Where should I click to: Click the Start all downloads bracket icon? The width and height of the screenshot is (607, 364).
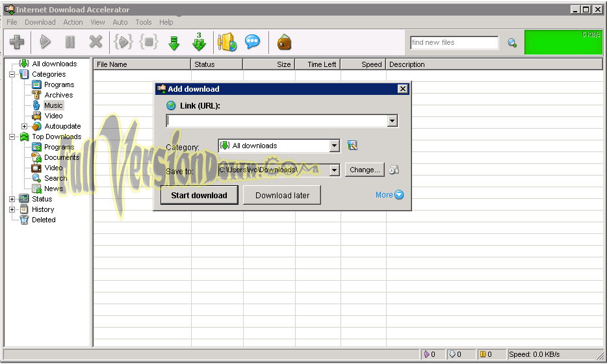123,42
